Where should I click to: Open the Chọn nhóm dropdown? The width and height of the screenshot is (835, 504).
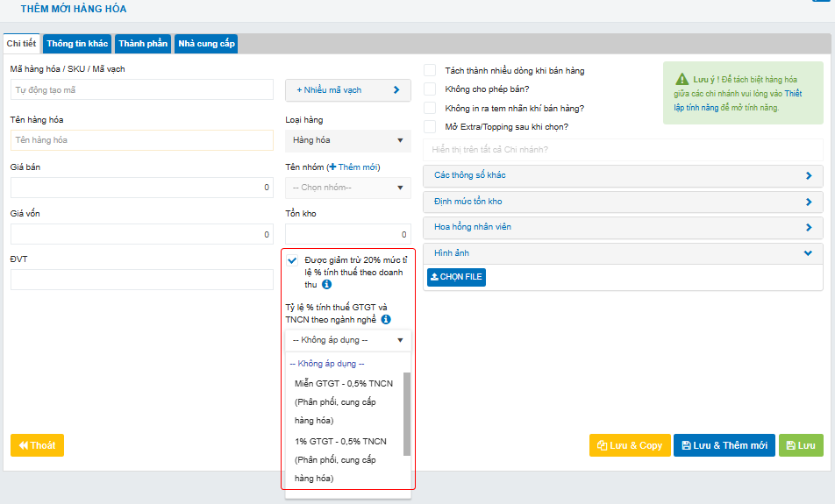coord(347,188)
